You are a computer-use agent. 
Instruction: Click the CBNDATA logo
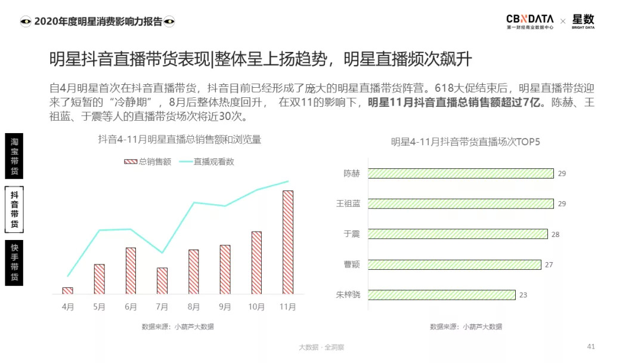pyautogui.click(x=530, y=21)
